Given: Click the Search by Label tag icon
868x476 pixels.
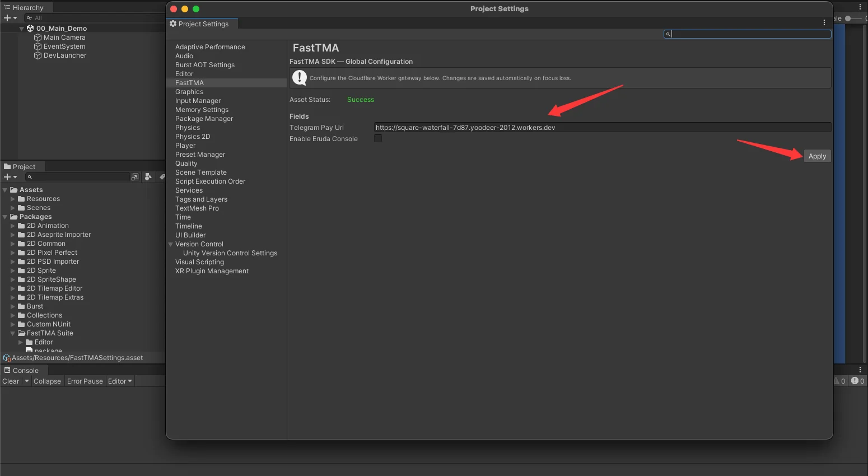Looking at the screenshot, I should tap(162, 177).
